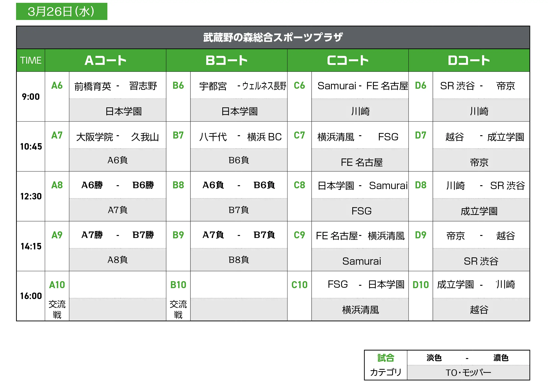Select the 16:00 time cell
Screen dimensions: 548x392
[x=31, y=296]
